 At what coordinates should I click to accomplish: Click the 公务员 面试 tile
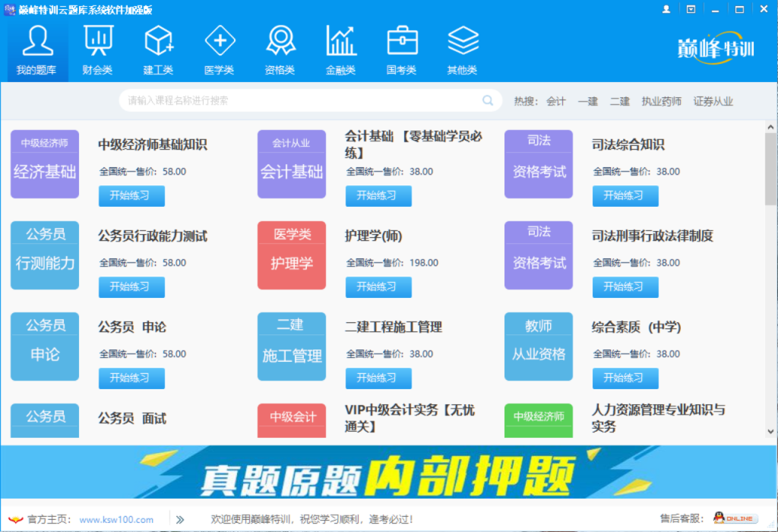[x=45, y=420]
